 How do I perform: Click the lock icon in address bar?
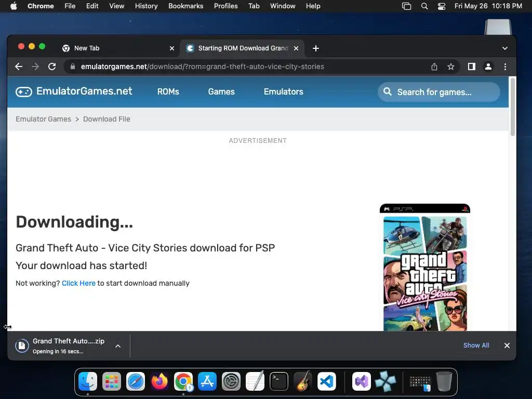(x=72, y=66)
